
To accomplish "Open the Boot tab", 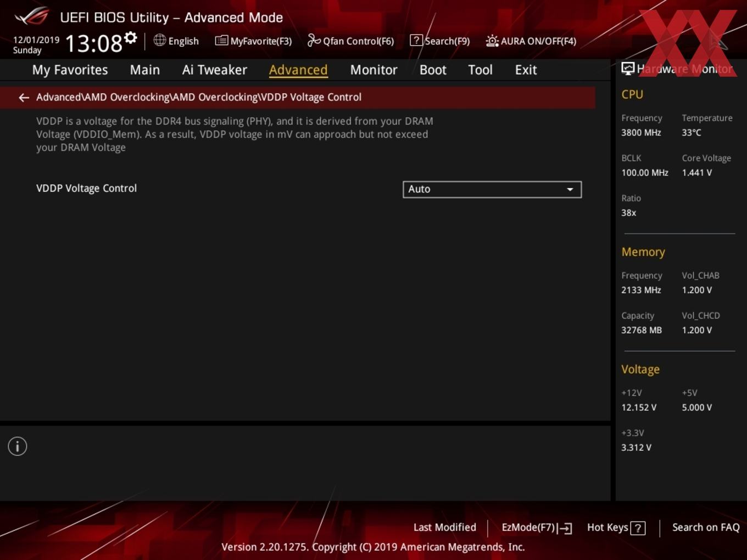I will [x=433, y=70].
